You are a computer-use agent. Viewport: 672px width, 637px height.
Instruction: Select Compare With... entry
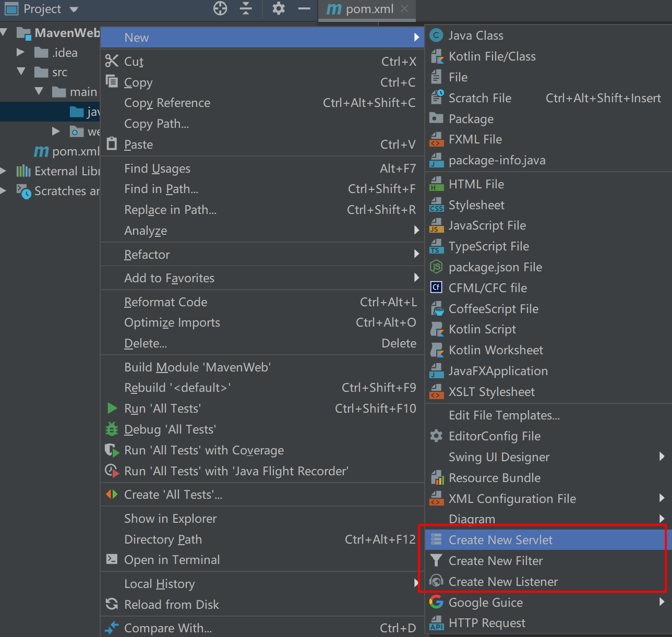pyautogui.click(x=262, y=628)
